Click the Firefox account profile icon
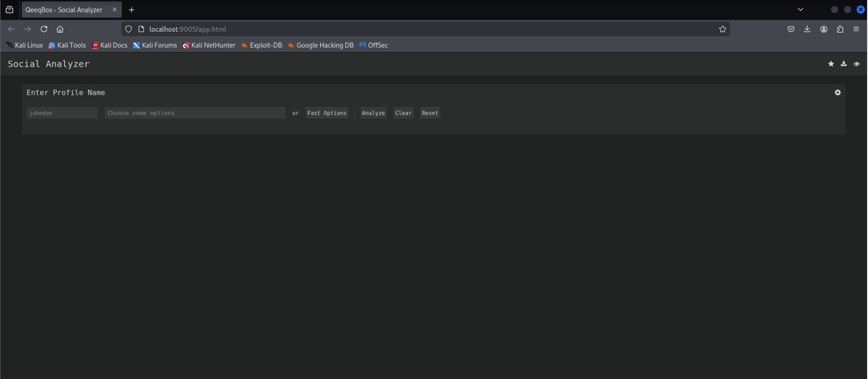The width and height of the screenshot is (868, 379). (x=823, y=29)
